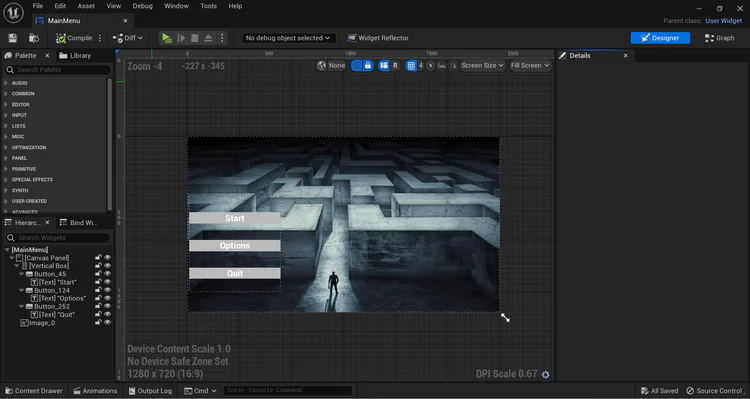
Task: Open the Asset menu
Action: tap(86, 6)
